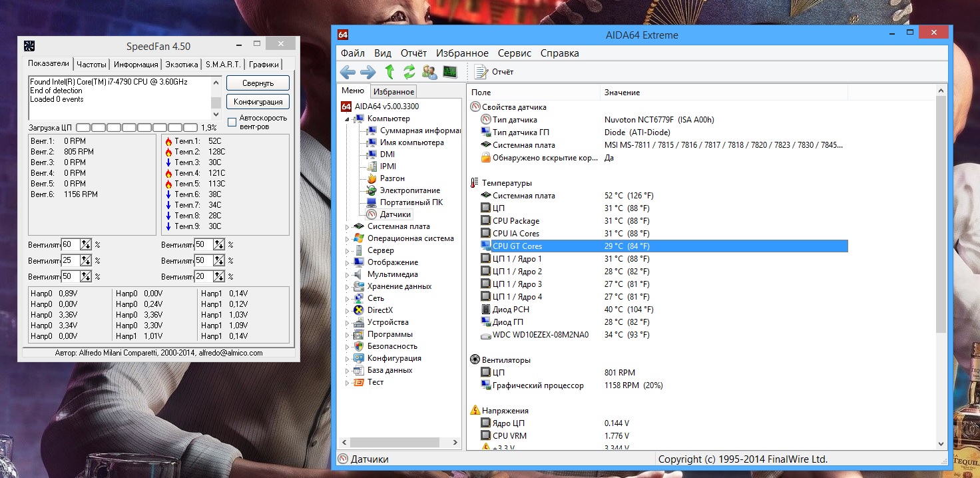Image resolution: width=980 pixels, height=478 pixels.
Task: Switch to the Избранное tab in AIDA64
Action: point(393,92)
